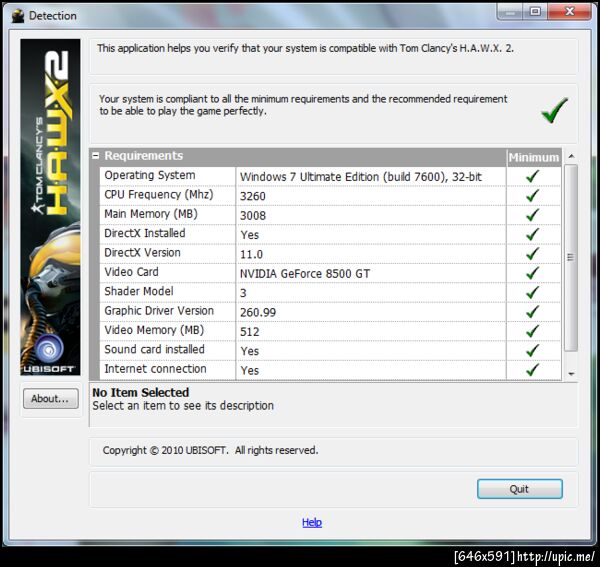600x567 pixels.
Task: Click the Sound card installed row checkmark
Action: [532, 350]
